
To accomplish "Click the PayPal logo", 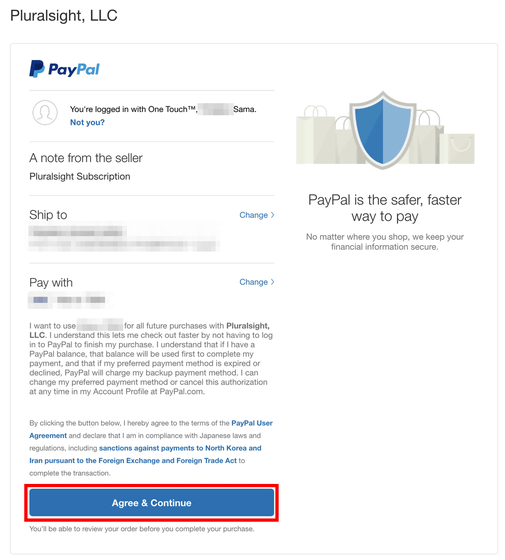I will coord(64,69).
